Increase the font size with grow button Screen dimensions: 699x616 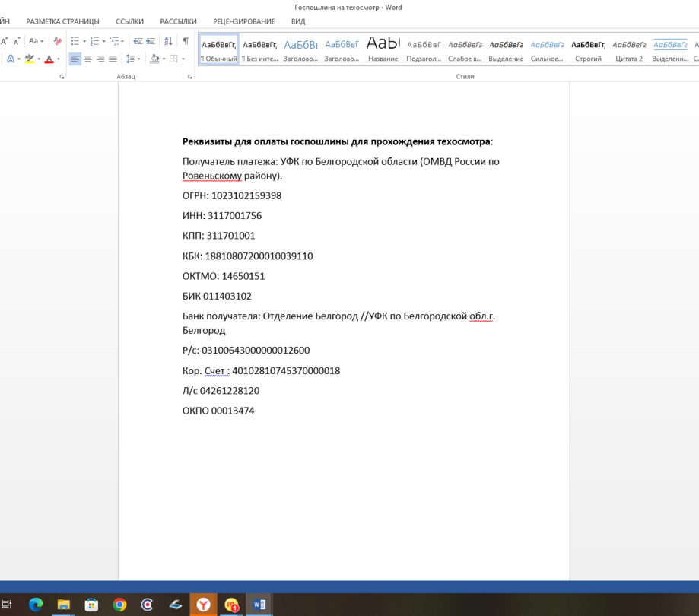pyautogui.click(x=5, y=41)
